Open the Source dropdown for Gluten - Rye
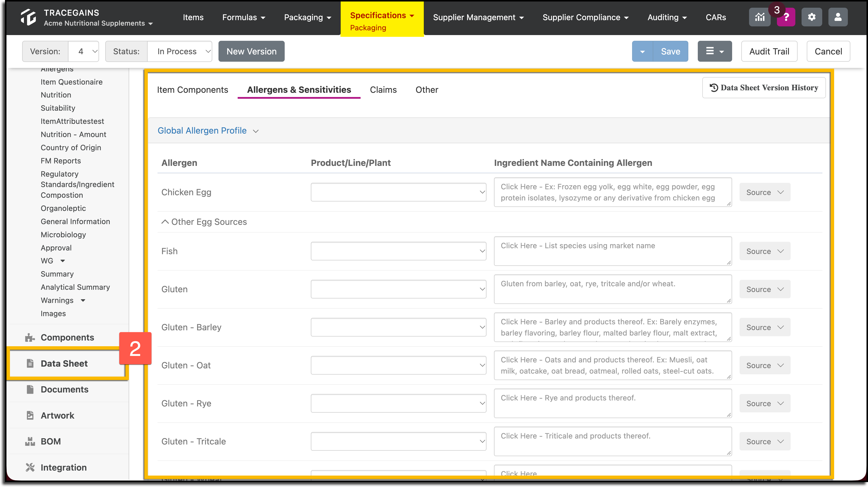 pos(765,403)
